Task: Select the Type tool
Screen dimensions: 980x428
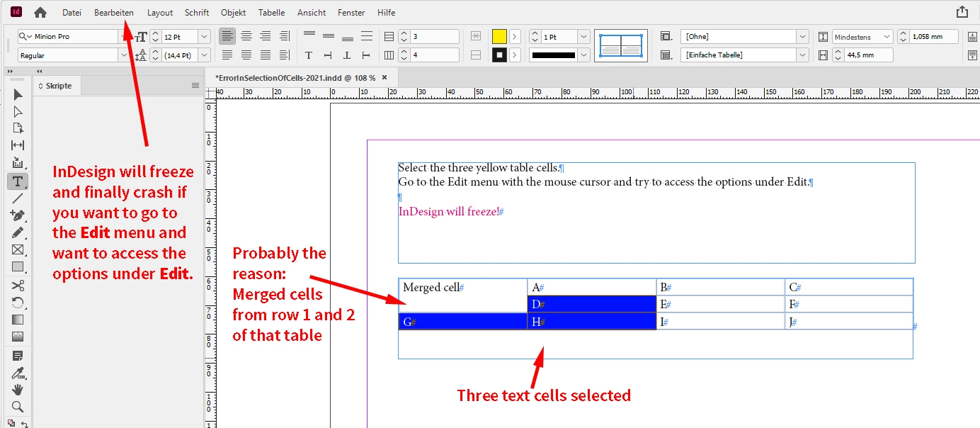Action: click(18, 181)
